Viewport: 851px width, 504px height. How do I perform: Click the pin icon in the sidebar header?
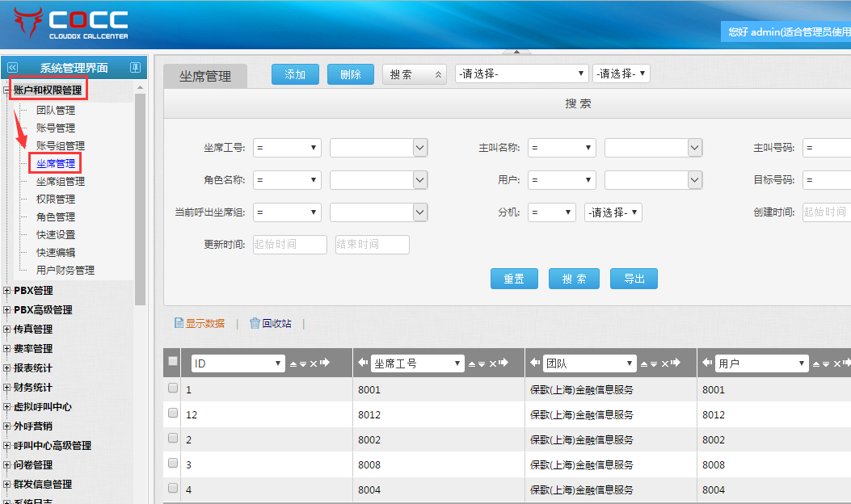coord(135,68)
